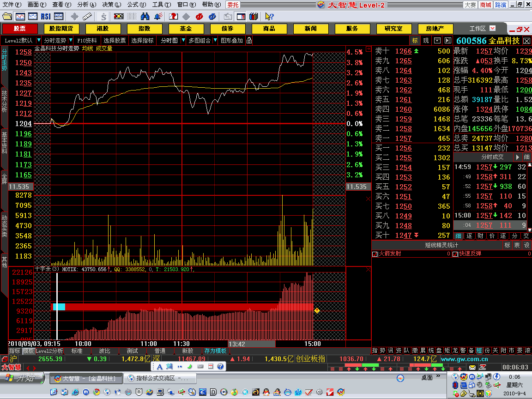The width and height of the screenshot is (532, 399).
Task: Click the mail envelope status bar icon
Action: [472, 368]
